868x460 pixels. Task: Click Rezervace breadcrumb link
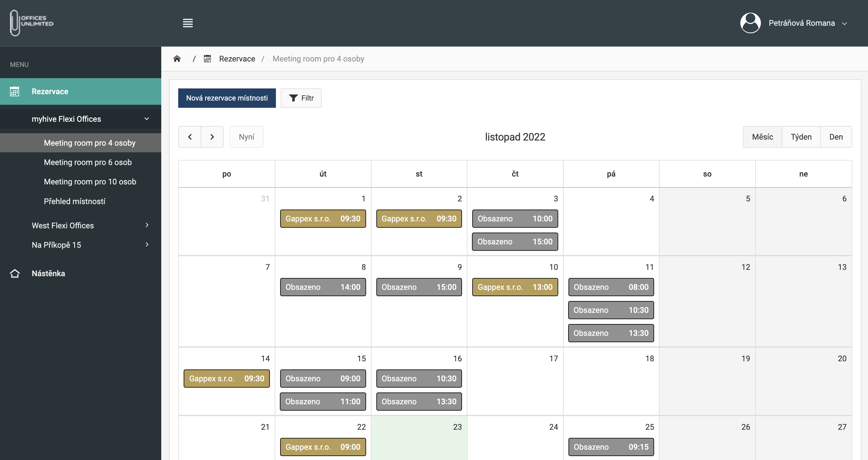(x=237, y=59)
